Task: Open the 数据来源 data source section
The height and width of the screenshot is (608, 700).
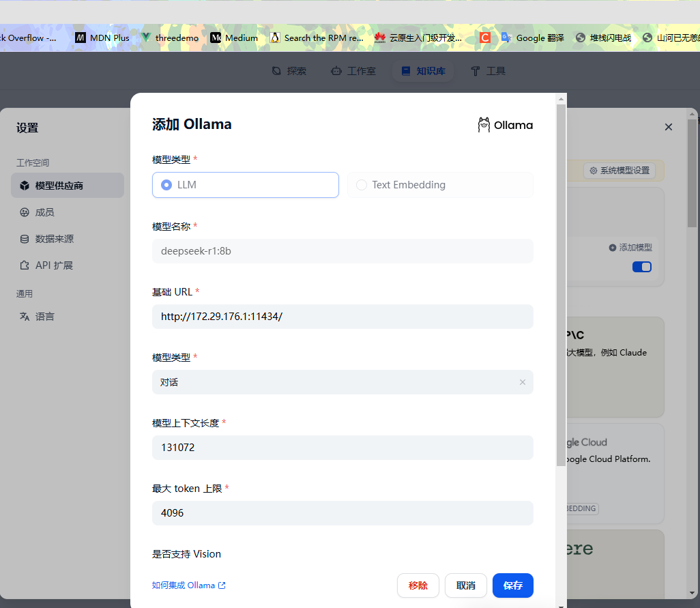Action: click(x=68, y=239)
